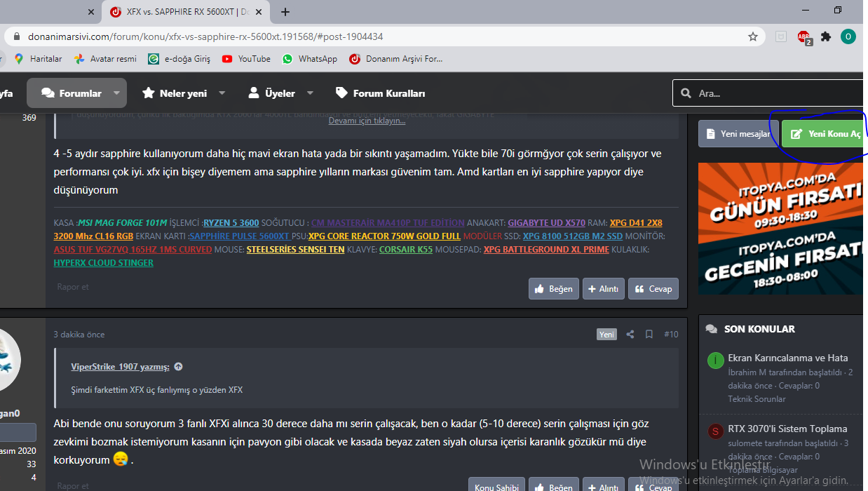Image resolution: width=868 pixels, height=491 pixels.
Task: Reply with Cevap on the Sapphire post
Action: [x=653, y=288]
